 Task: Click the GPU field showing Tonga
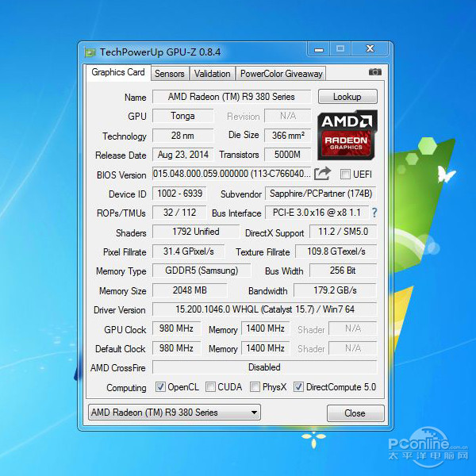point(182,116)
